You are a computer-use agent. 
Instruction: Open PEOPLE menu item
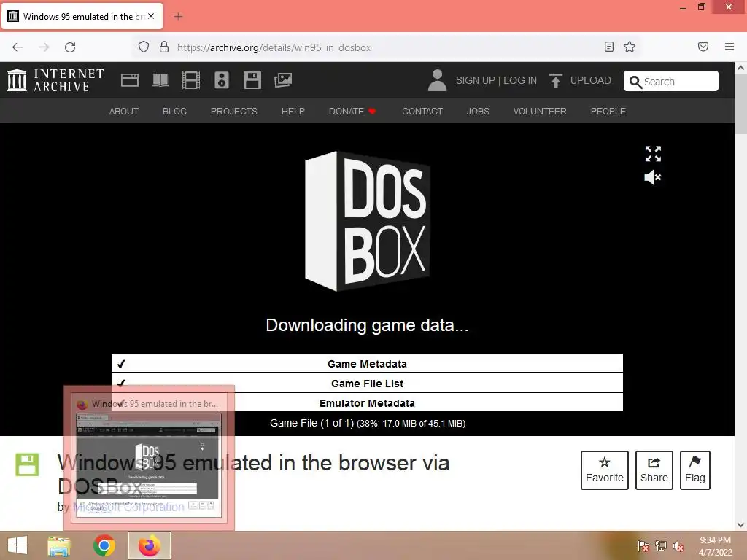[x=608, y=111]
